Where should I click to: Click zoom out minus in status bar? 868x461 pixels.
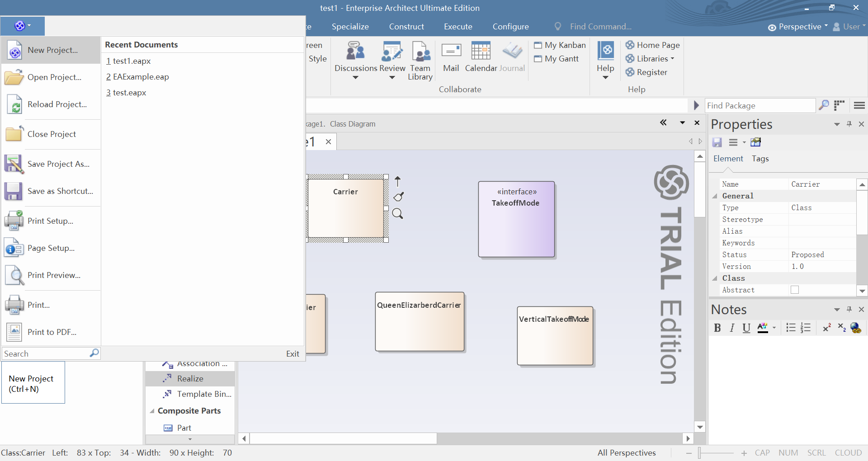tap(689, 453)
